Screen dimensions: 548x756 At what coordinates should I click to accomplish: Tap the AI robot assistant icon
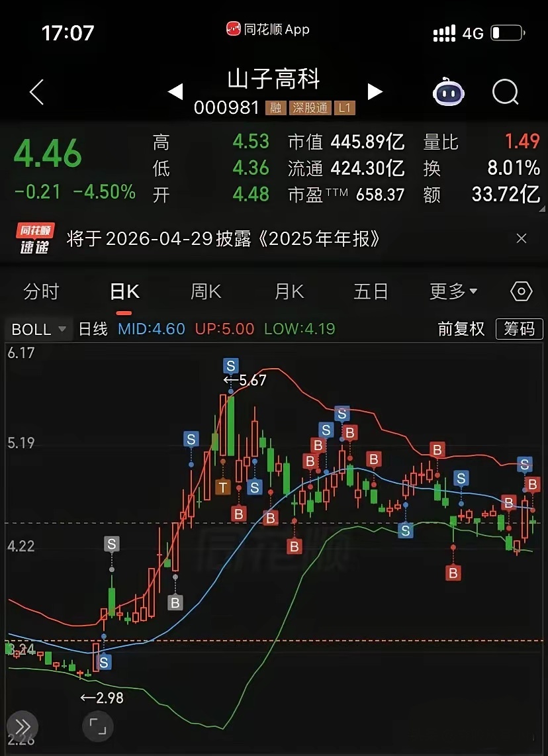[449, 92]
